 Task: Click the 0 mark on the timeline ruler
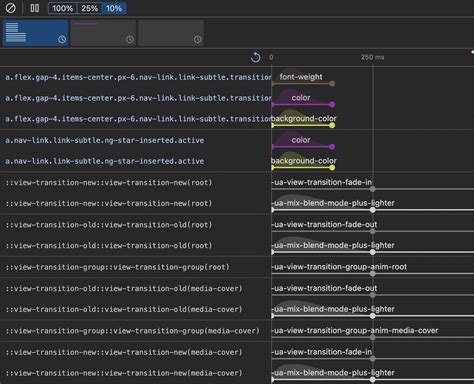tap(271, 57)
